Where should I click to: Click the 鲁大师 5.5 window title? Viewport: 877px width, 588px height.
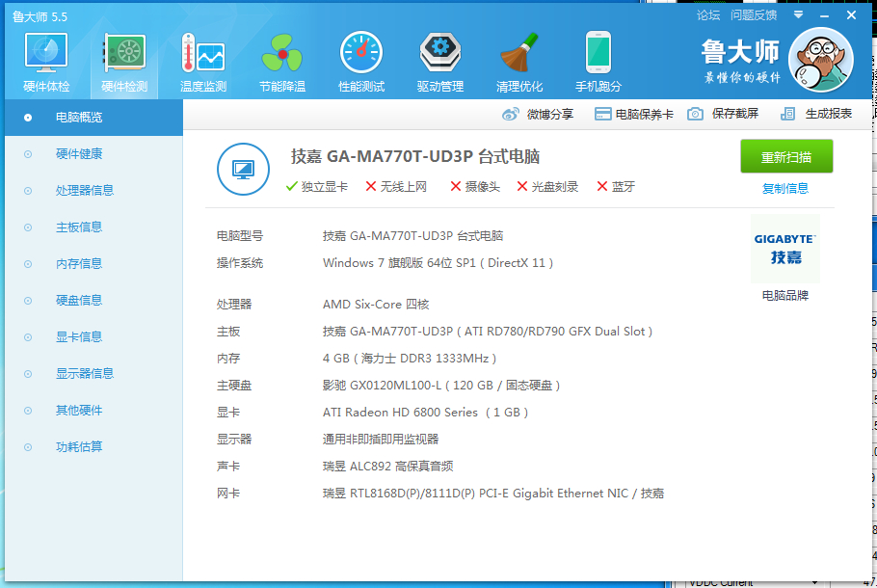(x=40, y=16)
